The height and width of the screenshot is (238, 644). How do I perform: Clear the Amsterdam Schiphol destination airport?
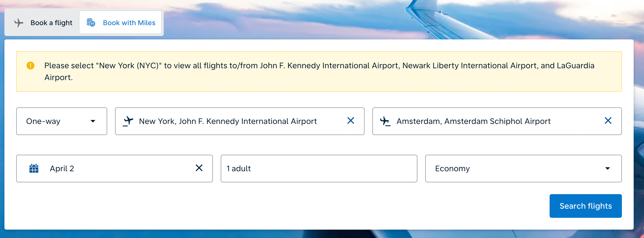pos(608,121)
